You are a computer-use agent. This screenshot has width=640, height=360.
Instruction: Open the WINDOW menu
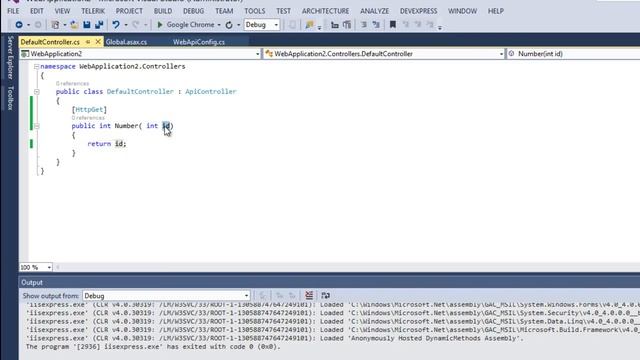[x=462, y=11]
